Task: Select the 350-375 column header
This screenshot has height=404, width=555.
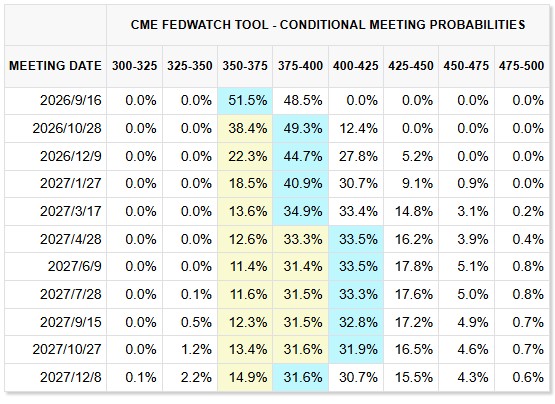Action: click(x=245, y=66)
